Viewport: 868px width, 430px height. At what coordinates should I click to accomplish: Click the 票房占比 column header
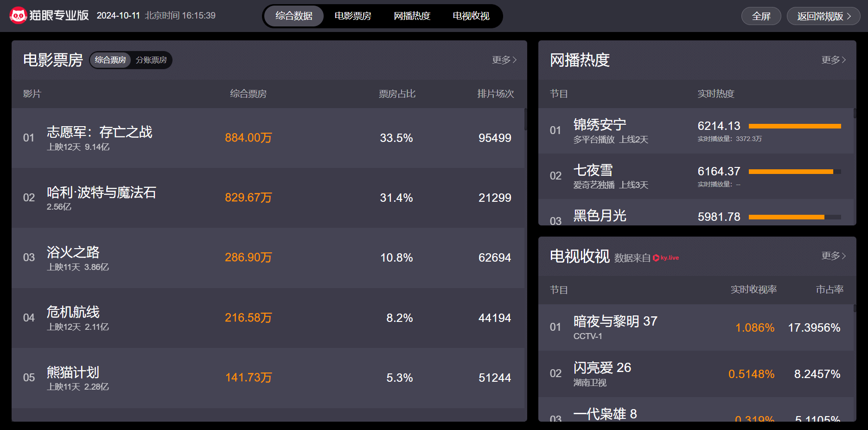click(x=397, y=94)
